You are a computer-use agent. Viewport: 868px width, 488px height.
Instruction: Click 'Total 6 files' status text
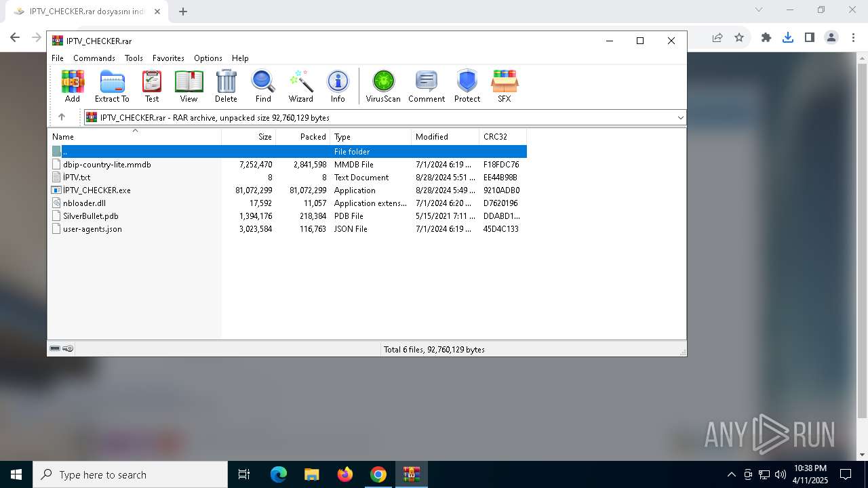click(x=434, y=350)
